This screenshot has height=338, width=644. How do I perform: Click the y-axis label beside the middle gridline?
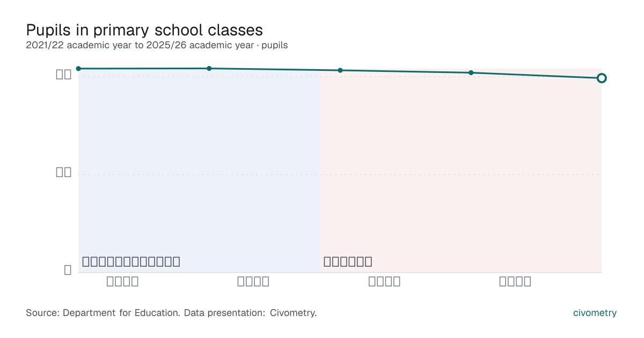coord(64,172)
